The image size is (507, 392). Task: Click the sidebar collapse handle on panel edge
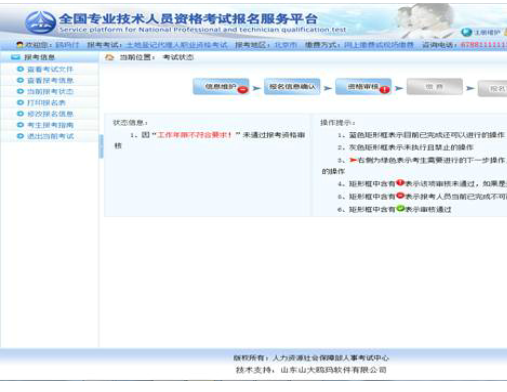101,146
